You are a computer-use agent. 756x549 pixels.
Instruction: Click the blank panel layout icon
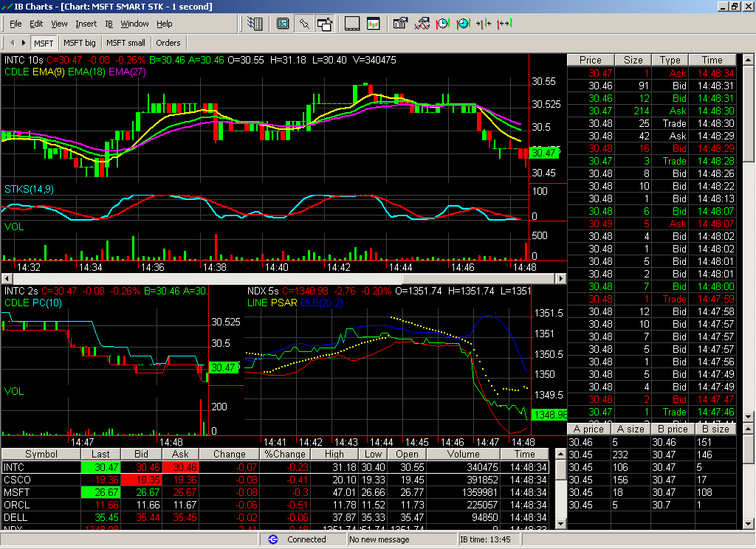[x=352, y=24]
